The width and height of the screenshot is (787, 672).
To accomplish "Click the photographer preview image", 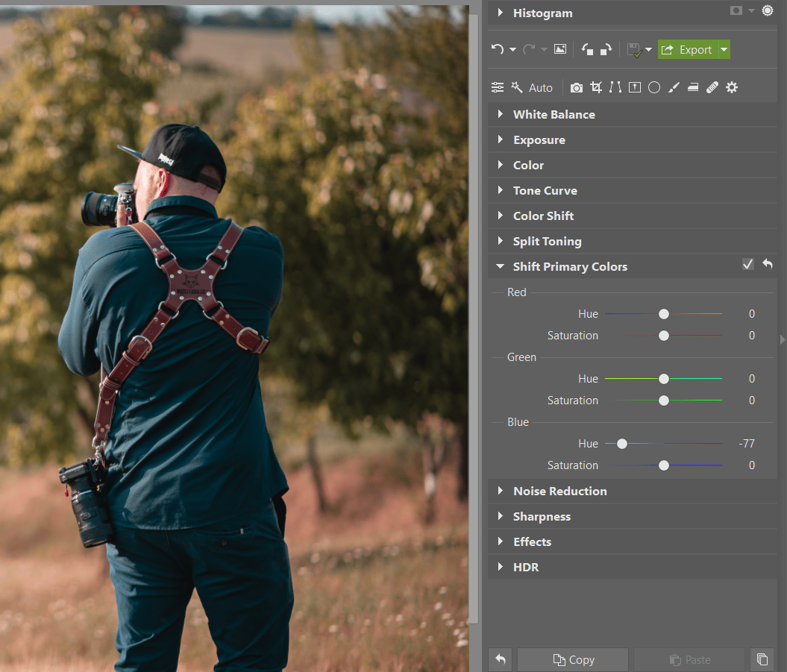I will [x=234, y=339].
